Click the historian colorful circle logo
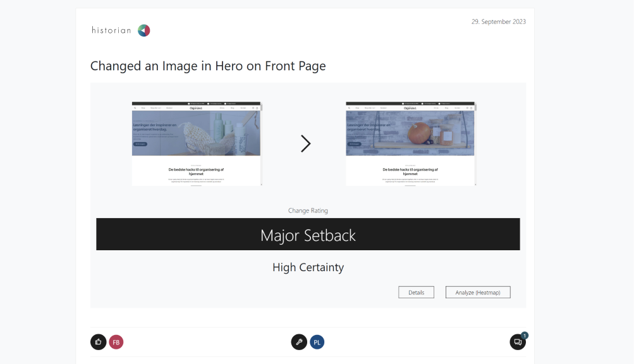The height and width of the screenshot is (364, 634). 144,30
